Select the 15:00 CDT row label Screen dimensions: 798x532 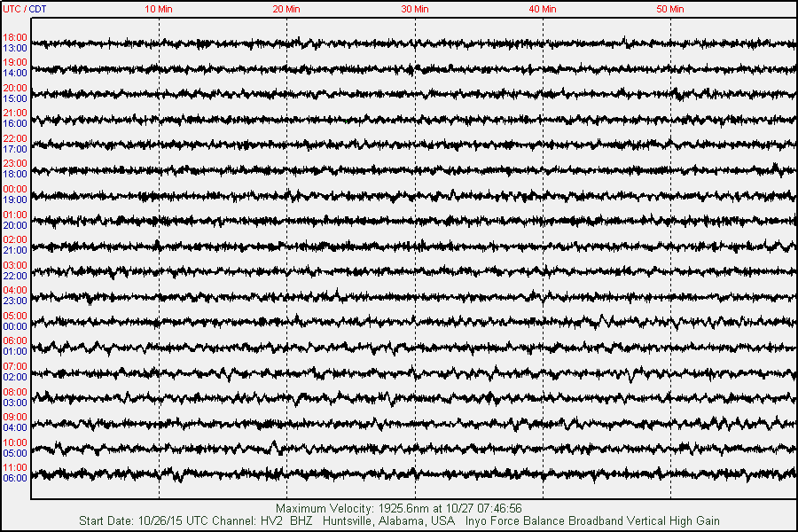(x=15, y=98)
